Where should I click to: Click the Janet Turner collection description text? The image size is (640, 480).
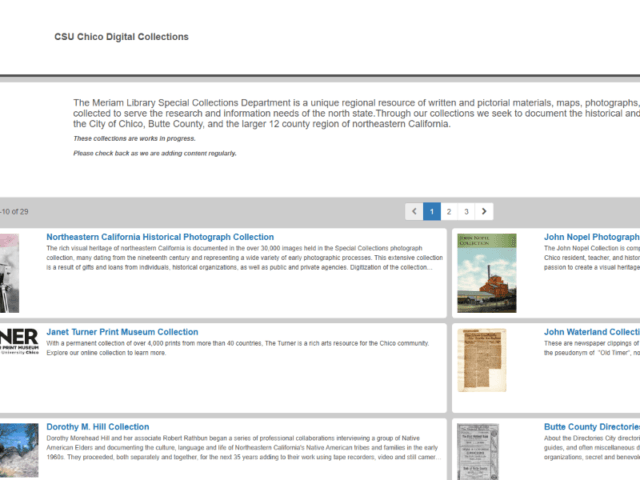(238, 348)
